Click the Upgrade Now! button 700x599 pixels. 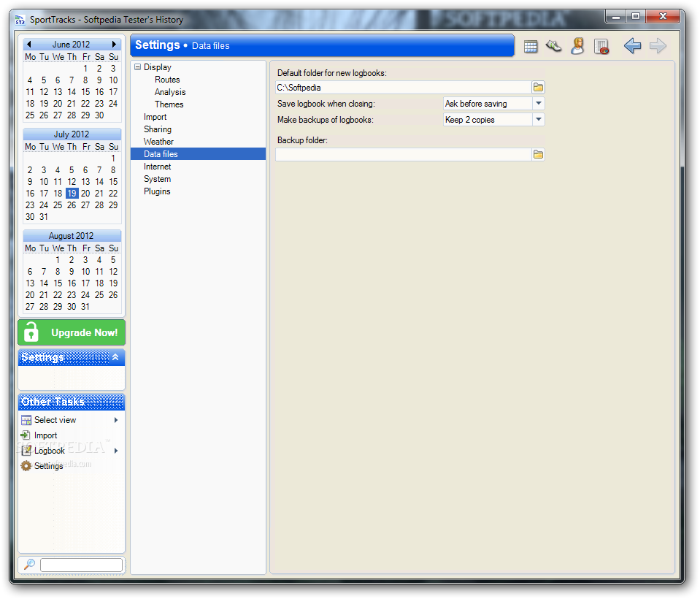pos(72,332)
